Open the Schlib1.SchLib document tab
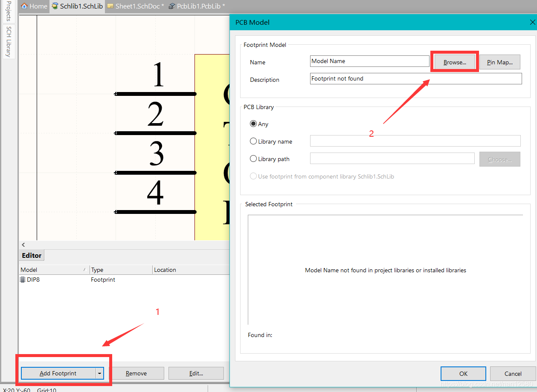The image size is (537, 392). pyautogui.click(x=77, y=6)
